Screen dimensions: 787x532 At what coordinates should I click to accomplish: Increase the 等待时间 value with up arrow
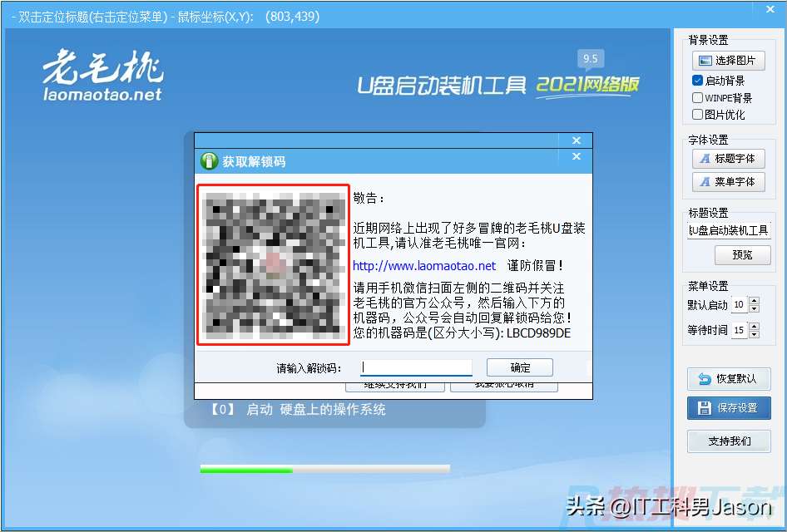(754, 326)
